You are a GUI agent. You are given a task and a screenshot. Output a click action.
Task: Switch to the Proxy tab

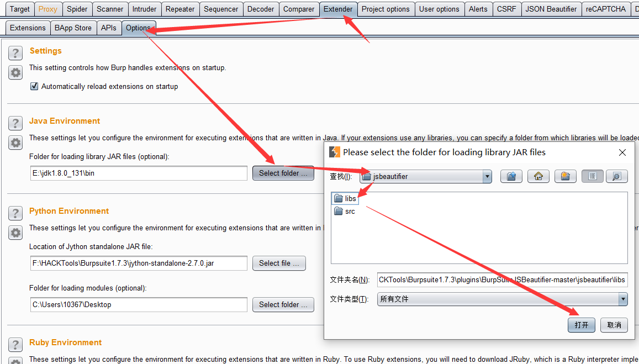click(47, 9)
